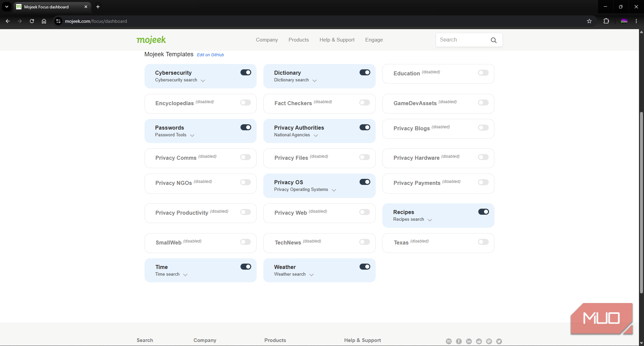Screen dimensions: 644x346
Task: Open the Facebook icon link in the footer
Action: tap(459, 341)
